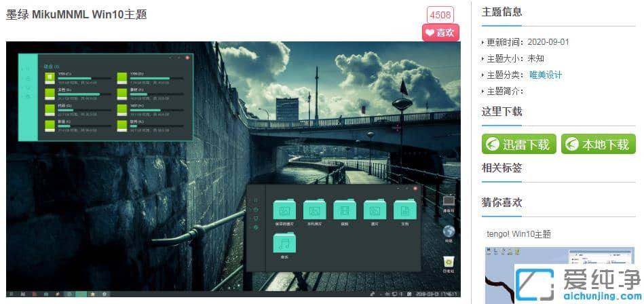Click the 墨绿 MikuMNML Win10主题 title
This screenshot has width=644, height=304.
77,14
